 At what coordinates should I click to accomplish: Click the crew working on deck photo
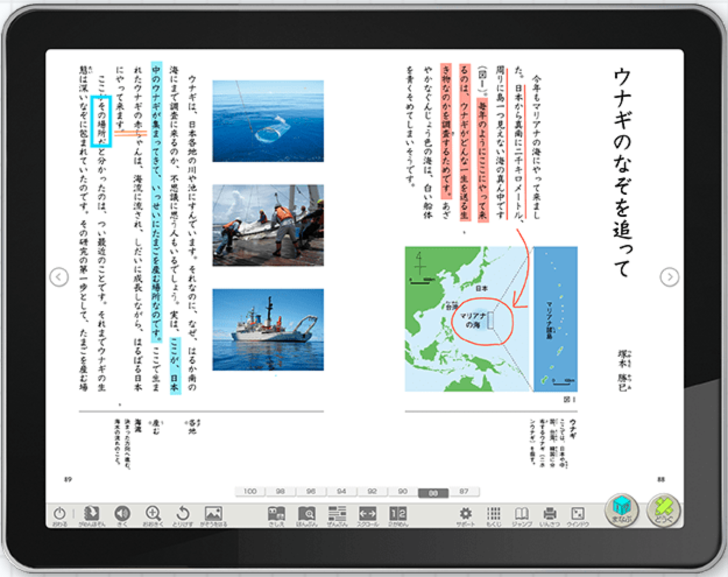click(x=268, y=226)
